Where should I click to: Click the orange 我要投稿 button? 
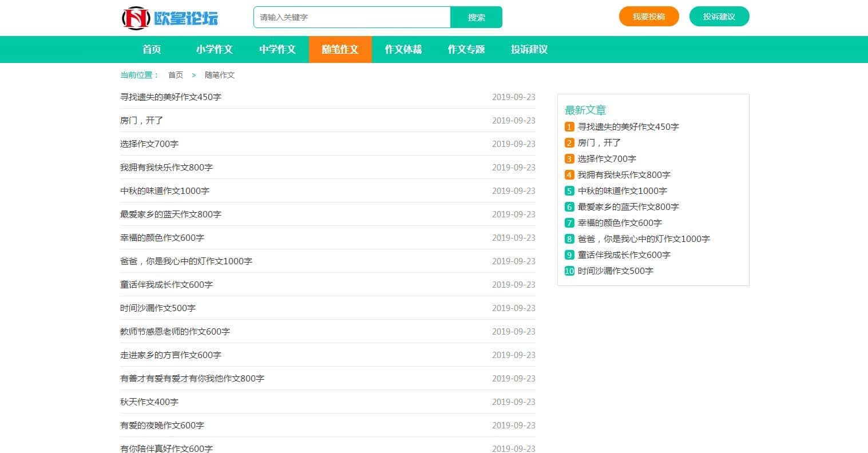(x=648, y=17)
